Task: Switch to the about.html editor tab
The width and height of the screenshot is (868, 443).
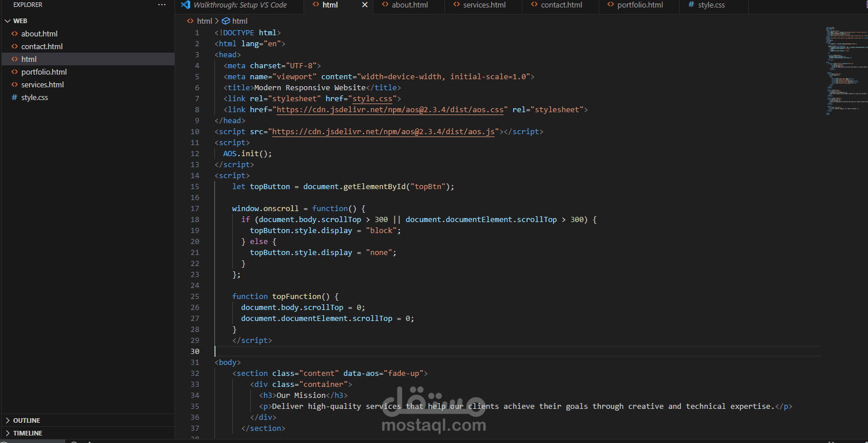Action: tap(409, 5)
